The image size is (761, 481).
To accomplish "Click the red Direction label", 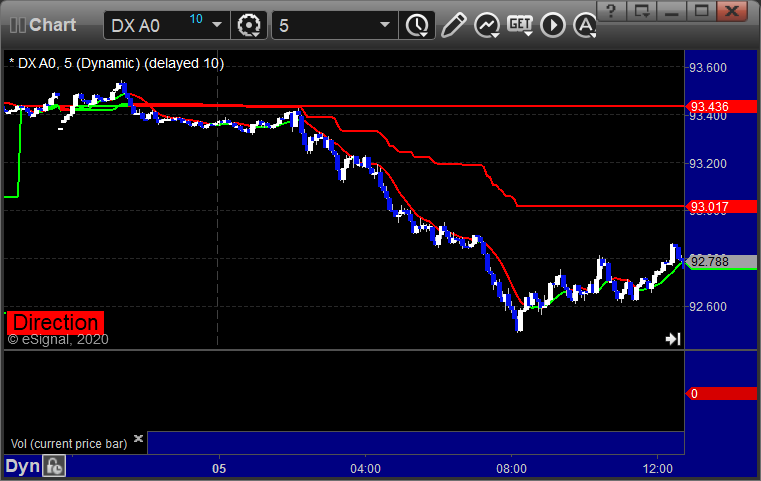I will (55, 323).
